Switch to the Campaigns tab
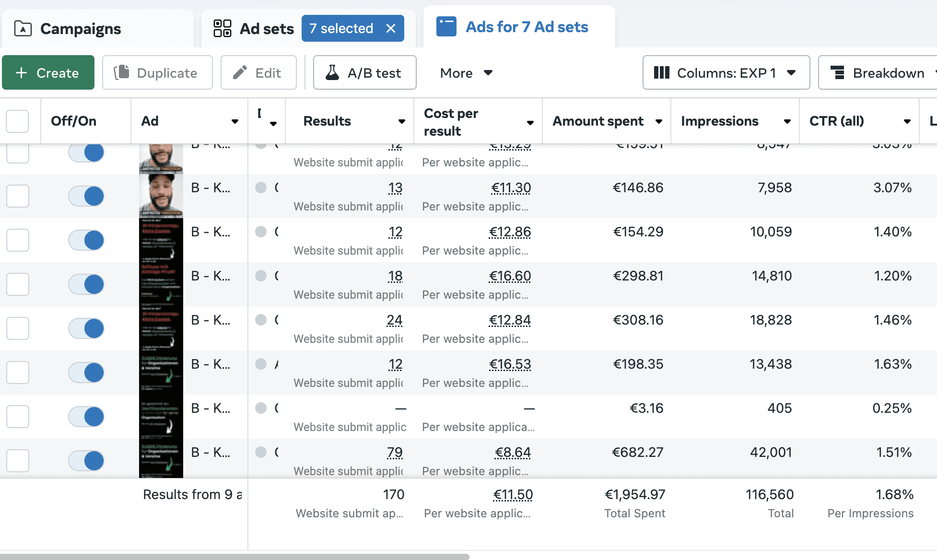 click(x=80, y=29)
